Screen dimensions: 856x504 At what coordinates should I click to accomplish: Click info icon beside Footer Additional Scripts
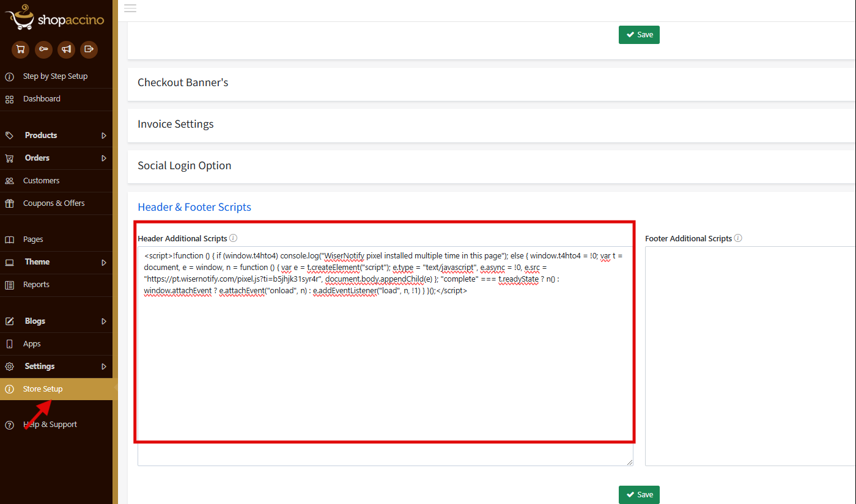coord(738,238)
